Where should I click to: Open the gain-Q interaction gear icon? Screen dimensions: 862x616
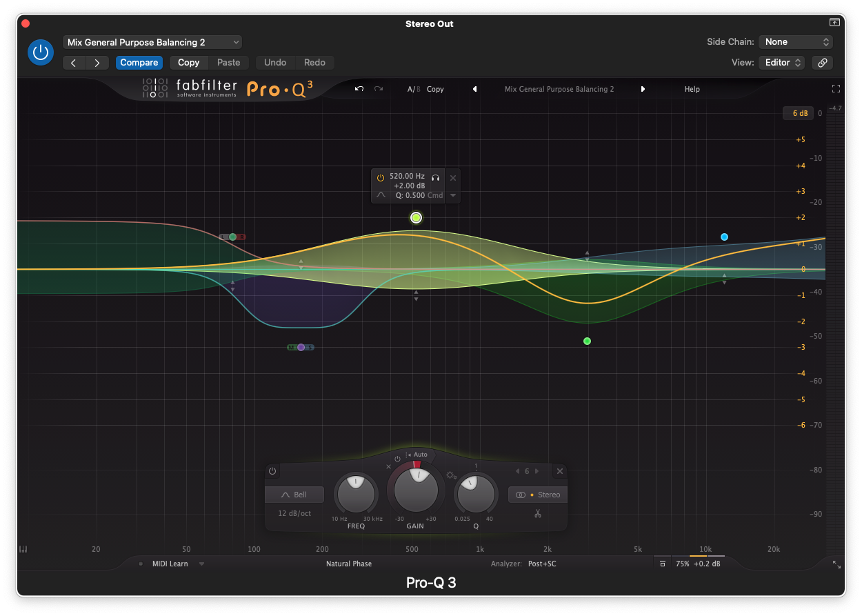coord(451,475)
